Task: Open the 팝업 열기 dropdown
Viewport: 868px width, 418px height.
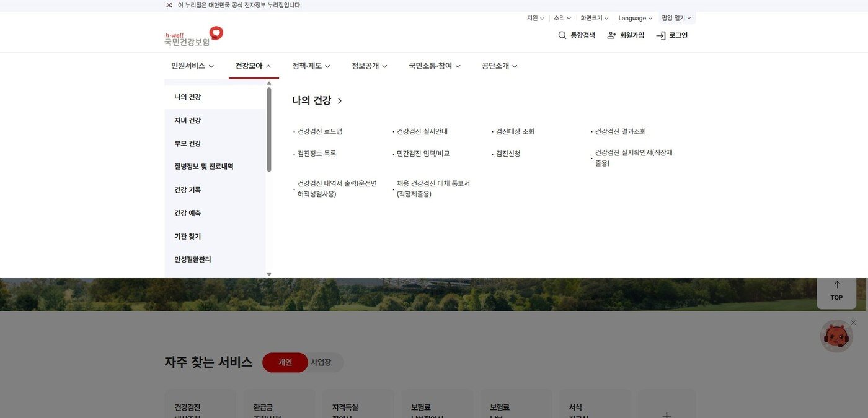Action: 676,18
